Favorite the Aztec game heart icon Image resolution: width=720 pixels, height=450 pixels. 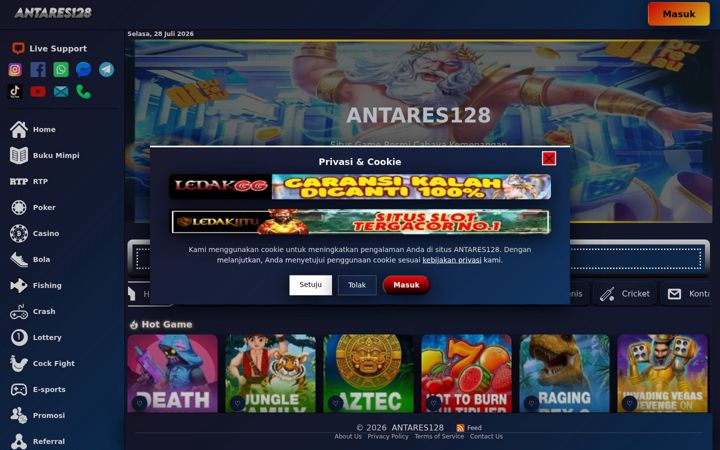point(335,403)
